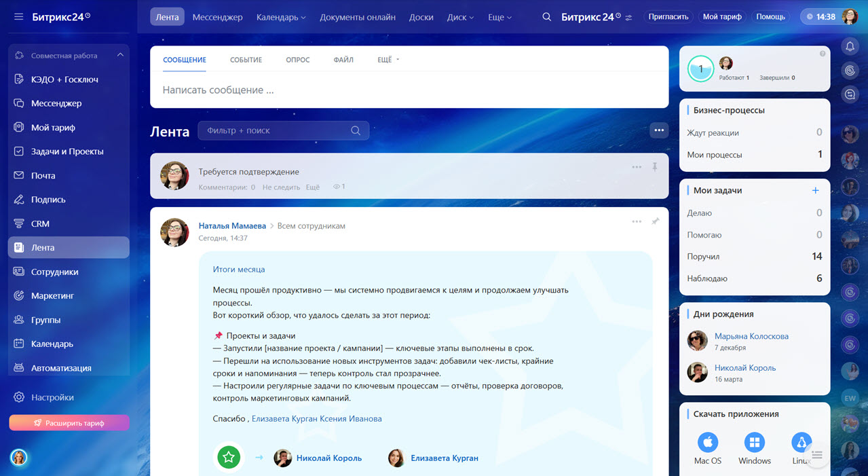Viewport: 868px width, 476px height.
Task: Switch to the Опрос tab
Action: point(297,60)
